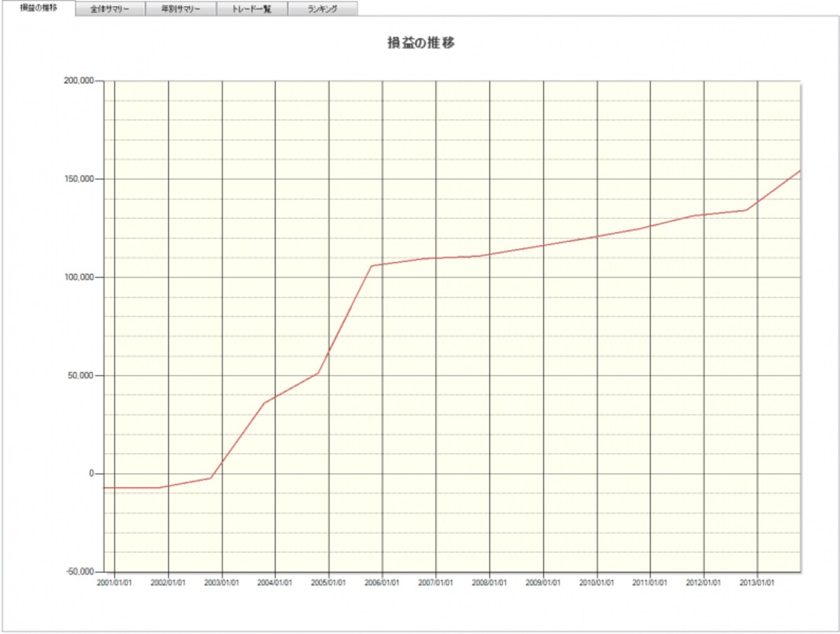Click the chart title 損益の推移
The image size is (840, 634).
click(421, 43)
